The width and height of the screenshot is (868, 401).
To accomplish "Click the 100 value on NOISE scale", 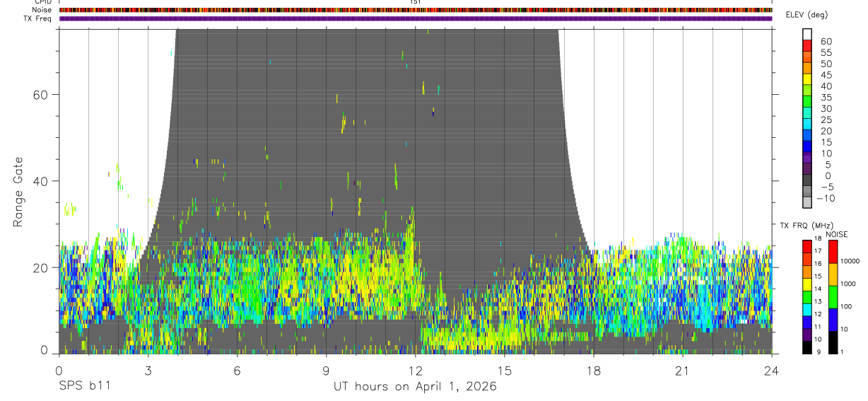I will tap(848, 306).
